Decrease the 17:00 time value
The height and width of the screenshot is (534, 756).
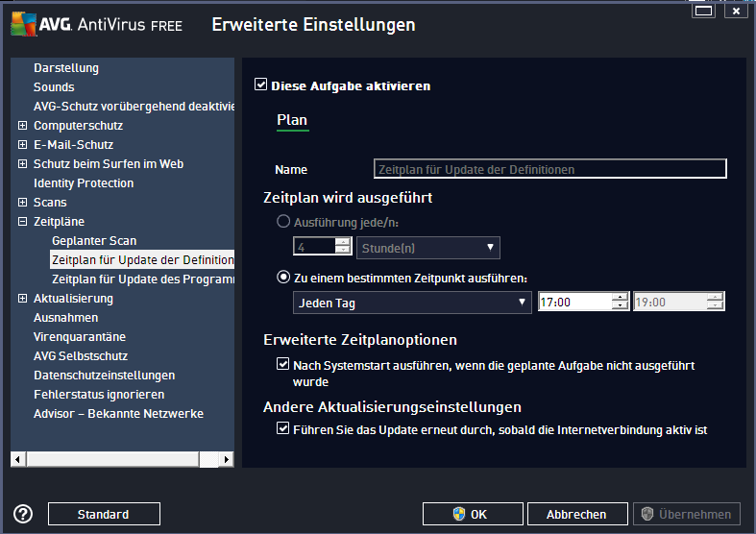click(x=620, y=305)
